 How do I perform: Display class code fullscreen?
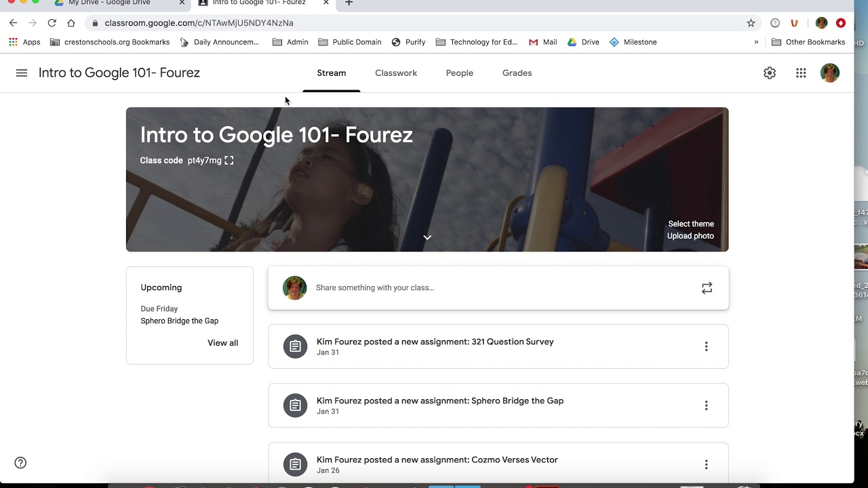click(x=229, y=161)
